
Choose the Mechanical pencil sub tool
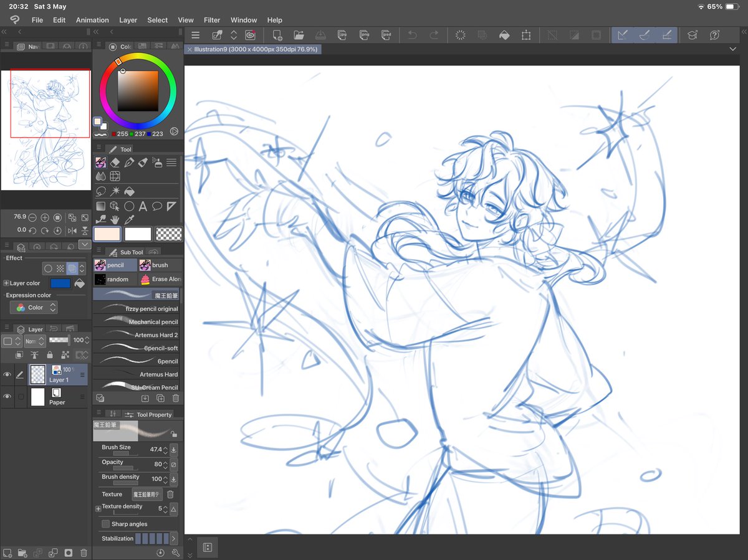coord(137,321)
